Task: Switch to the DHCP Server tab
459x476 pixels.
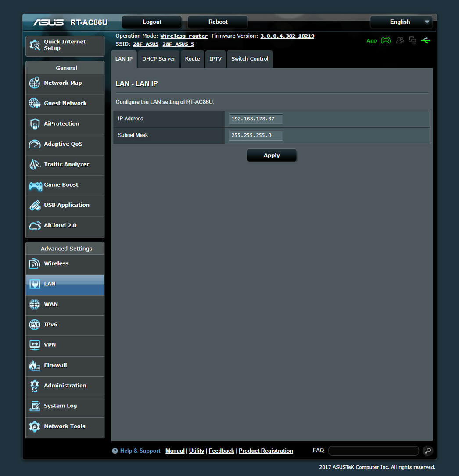Action: tap(159, 59)
